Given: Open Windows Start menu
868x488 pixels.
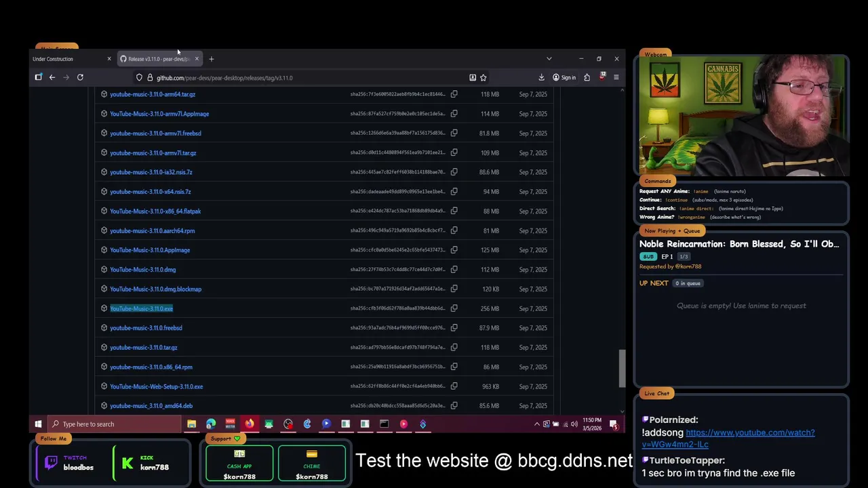Looking at the screenshot, I should point(38,424).
